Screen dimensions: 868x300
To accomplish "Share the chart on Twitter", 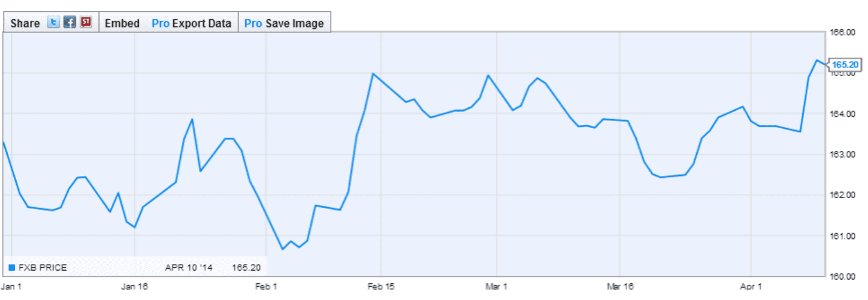I will point(54,23).
